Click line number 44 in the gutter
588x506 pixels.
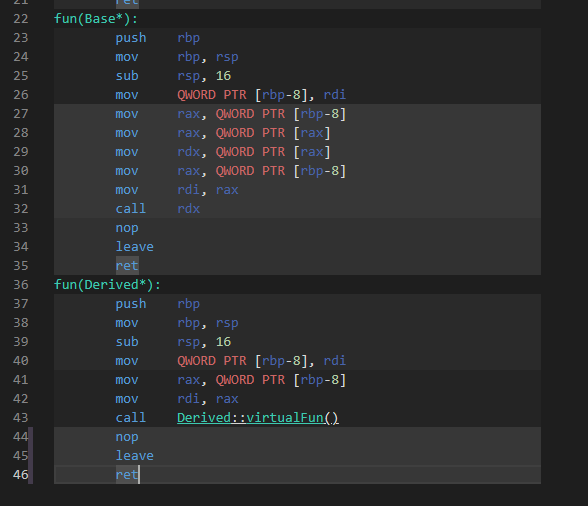click(x=21, y=437)
